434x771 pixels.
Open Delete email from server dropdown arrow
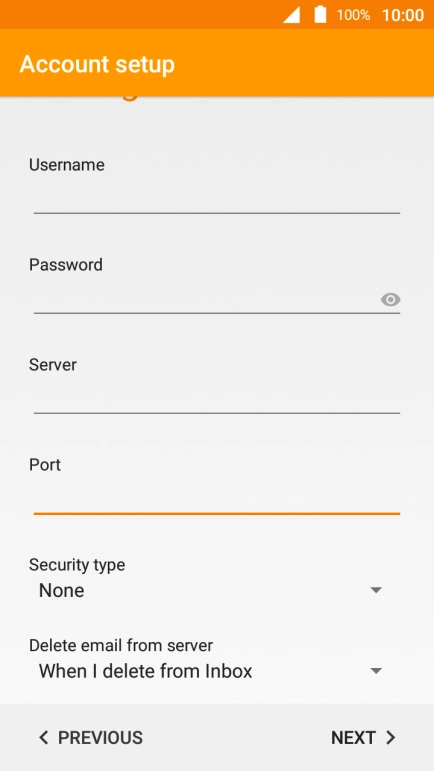click(376, 671)
